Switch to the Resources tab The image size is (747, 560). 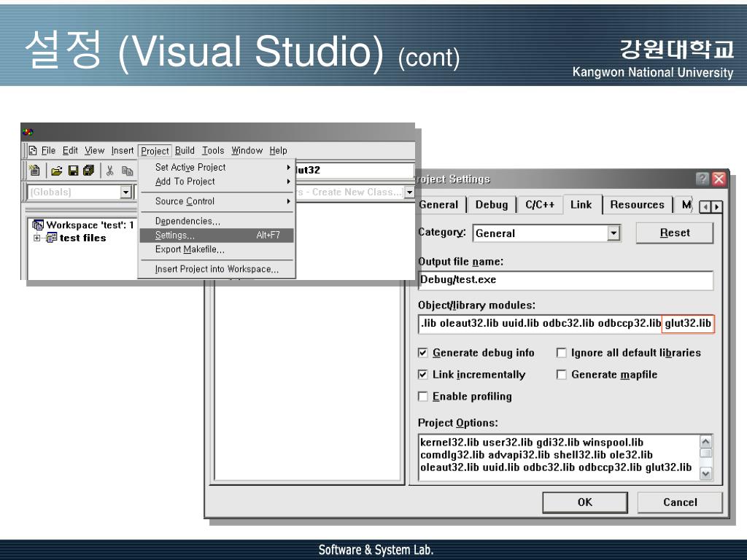pos(638,205)
